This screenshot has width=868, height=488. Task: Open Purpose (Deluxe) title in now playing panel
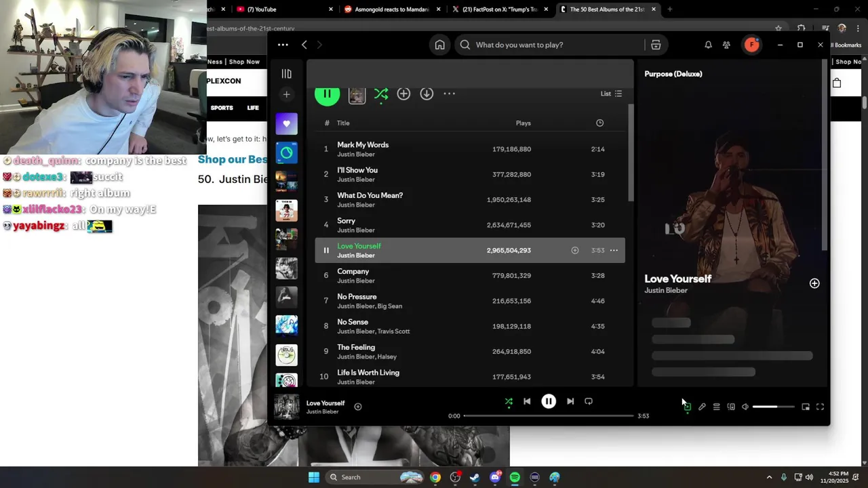pyautogui.click(x=673, y=74)
